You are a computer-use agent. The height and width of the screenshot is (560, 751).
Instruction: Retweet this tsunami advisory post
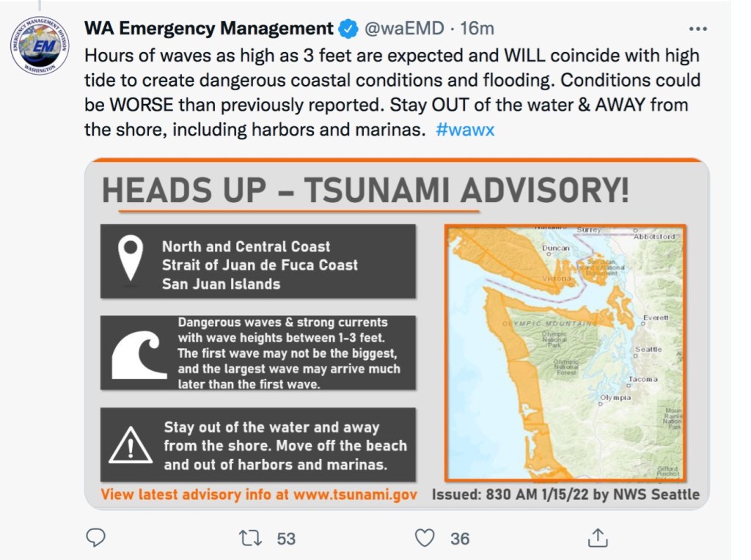[251, 539]
